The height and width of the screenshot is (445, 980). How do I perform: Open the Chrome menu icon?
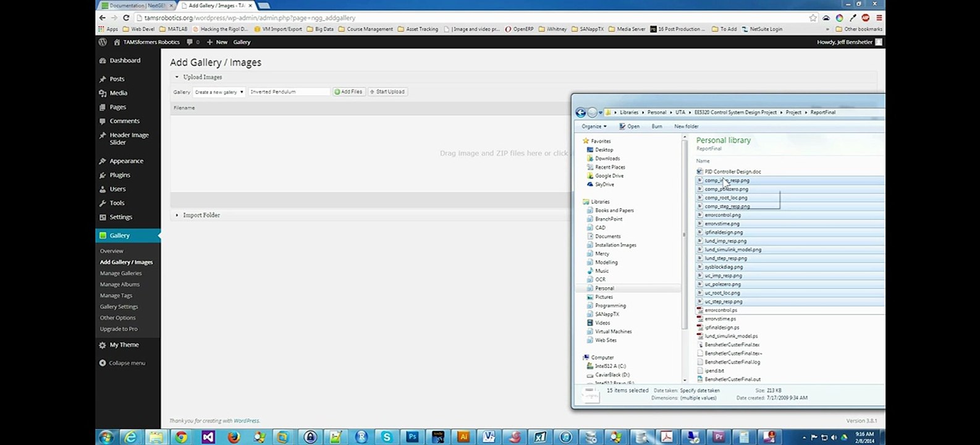[x=879, y=18]
